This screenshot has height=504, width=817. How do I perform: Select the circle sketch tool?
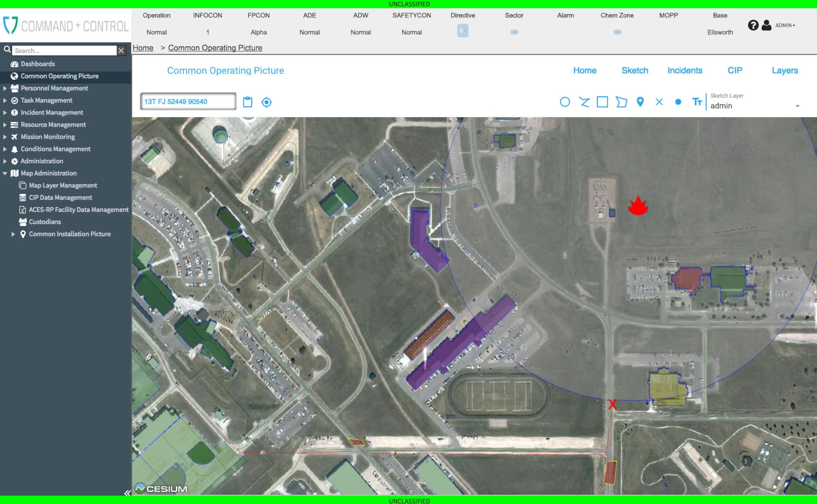click(564, 103)
